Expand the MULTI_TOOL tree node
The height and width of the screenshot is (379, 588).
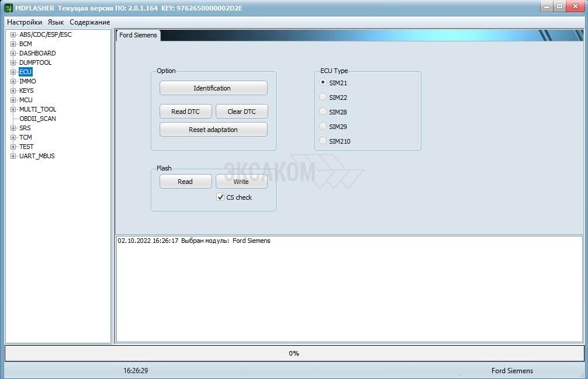coord(13,109)
